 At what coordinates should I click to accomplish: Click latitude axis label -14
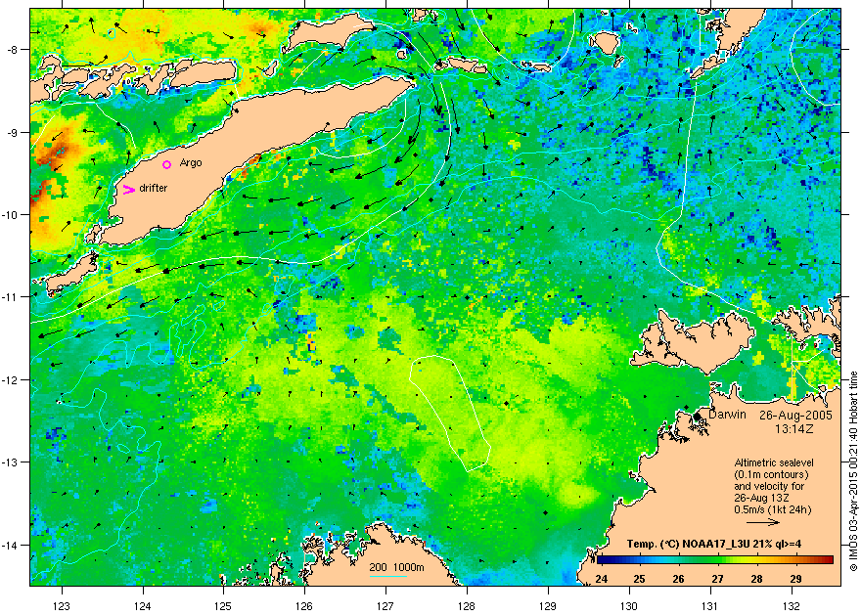coord(11,546)
